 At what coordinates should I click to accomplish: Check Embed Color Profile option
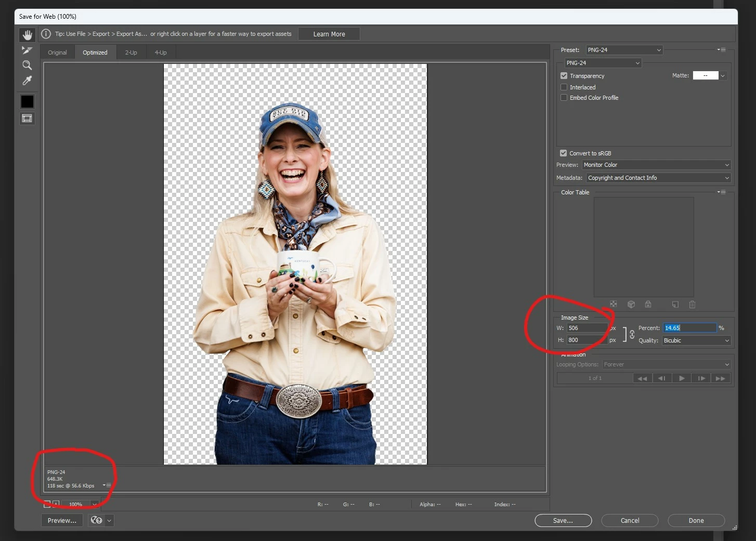564,98
